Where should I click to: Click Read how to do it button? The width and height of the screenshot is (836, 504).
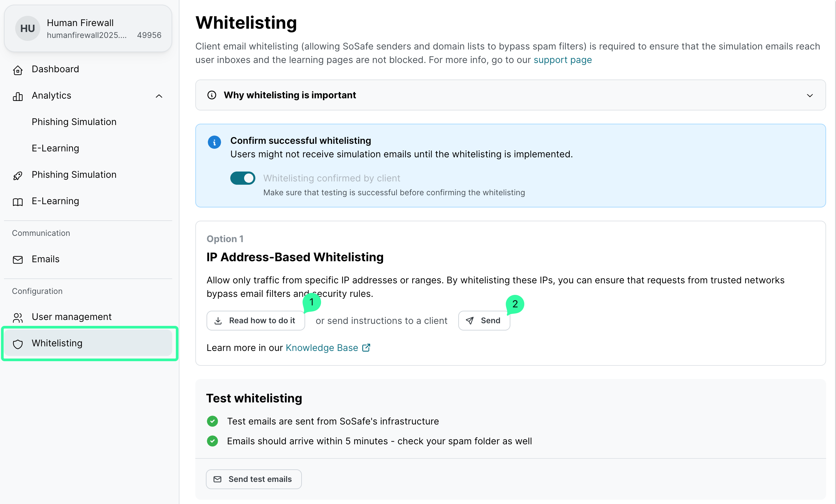coord(255,321)
